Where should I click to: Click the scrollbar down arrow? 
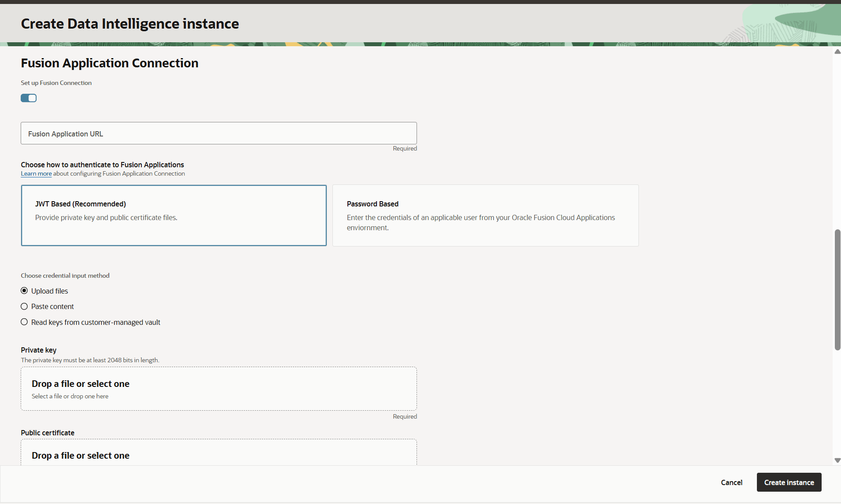[837, 460]
